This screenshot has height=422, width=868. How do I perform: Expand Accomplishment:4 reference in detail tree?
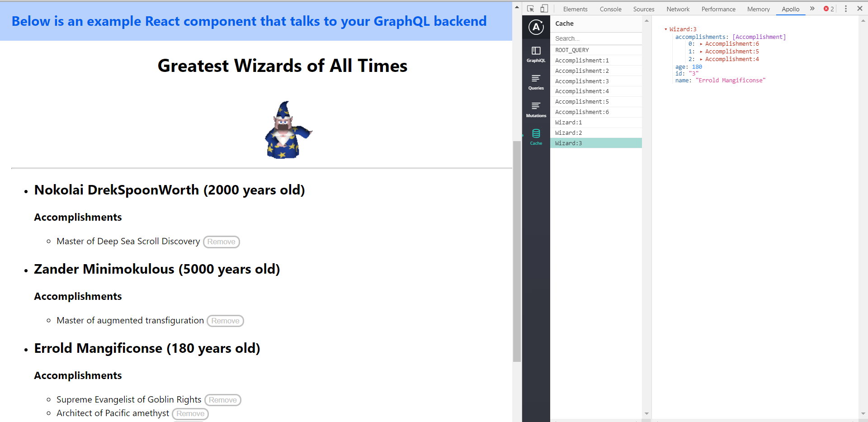click(701, 59)
